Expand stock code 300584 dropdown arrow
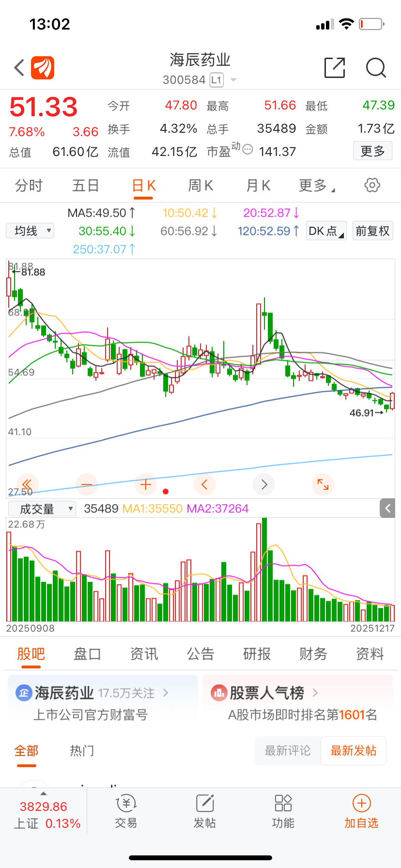This screenshot has width=401, height=868. coord(233,80)
